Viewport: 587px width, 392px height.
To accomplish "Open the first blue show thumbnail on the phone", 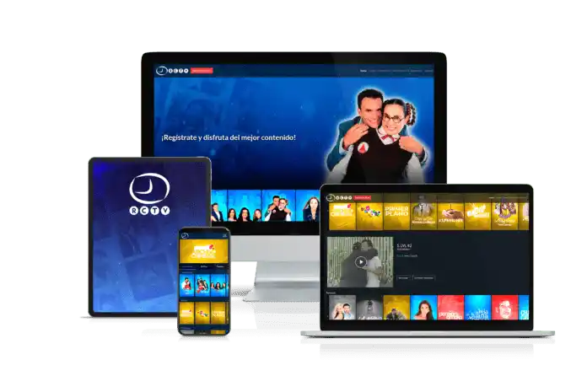I will (186, 285).
